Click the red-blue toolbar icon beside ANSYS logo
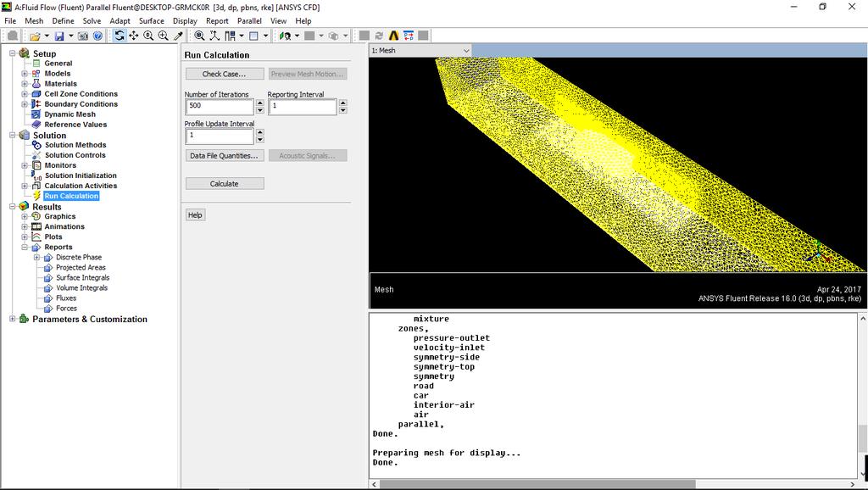 pyautogui.click(x=409, y=36)
